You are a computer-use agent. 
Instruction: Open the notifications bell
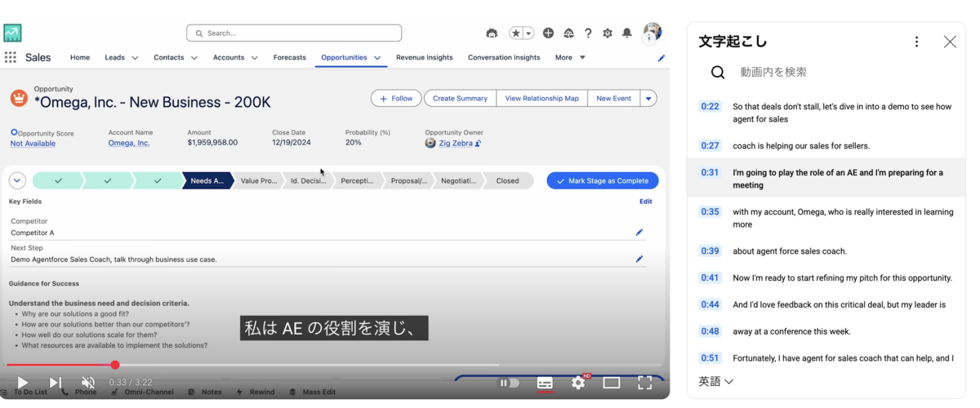click(627, 33)
